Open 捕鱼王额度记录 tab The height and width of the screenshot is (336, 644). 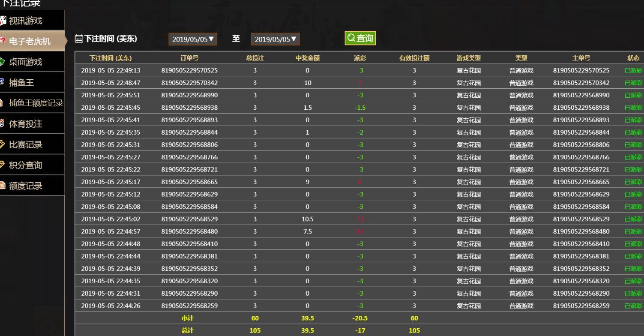tap(32, 103)
